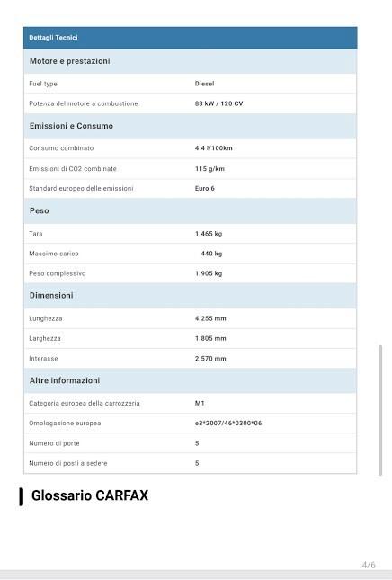This screenshot has width=392, height=580.
Task: Select the 'Euro 6' value
Action: tap(204, 188)
